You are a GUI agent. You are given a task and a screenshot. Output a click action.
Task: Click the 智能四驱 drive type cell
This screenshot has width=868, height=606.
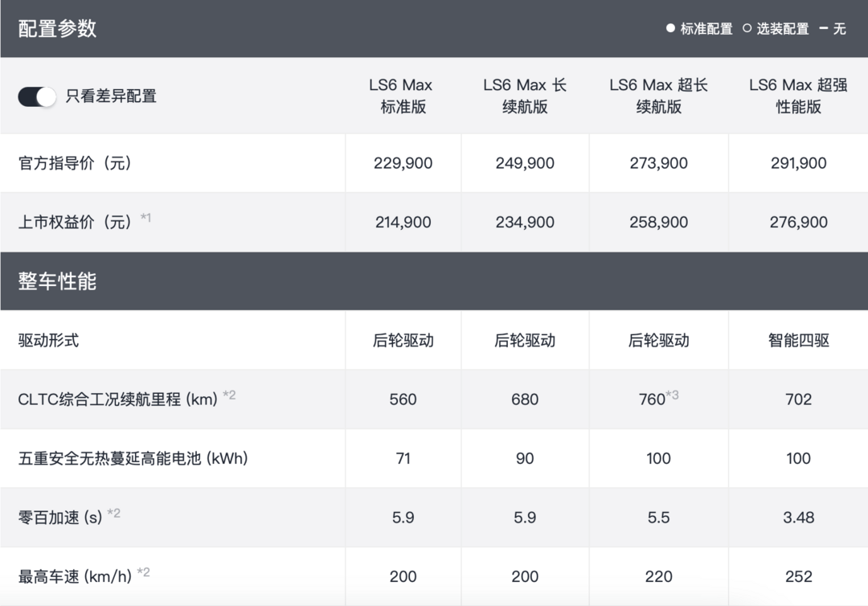(x=798, y=340)
